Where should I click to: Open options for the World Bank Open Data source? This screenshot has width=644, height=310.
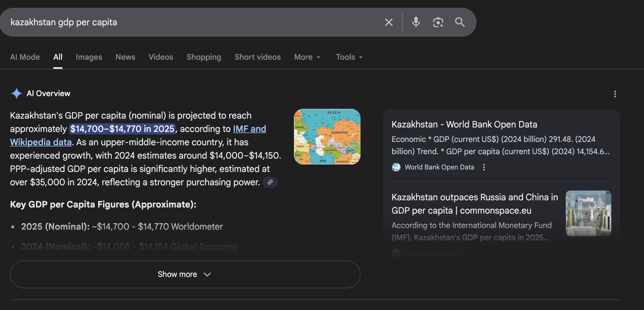(x=484, y=167)
